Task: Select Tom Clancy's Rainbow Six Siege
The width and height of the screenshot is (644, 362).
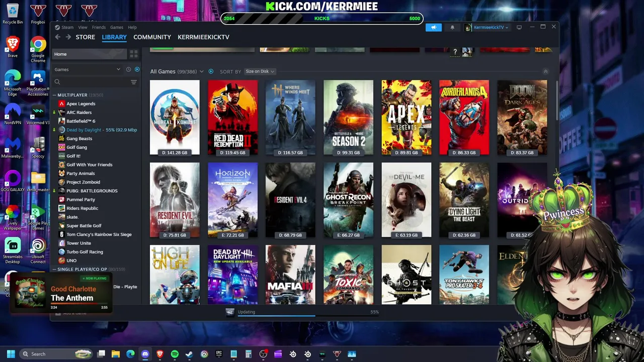Action: click(99, 234)
